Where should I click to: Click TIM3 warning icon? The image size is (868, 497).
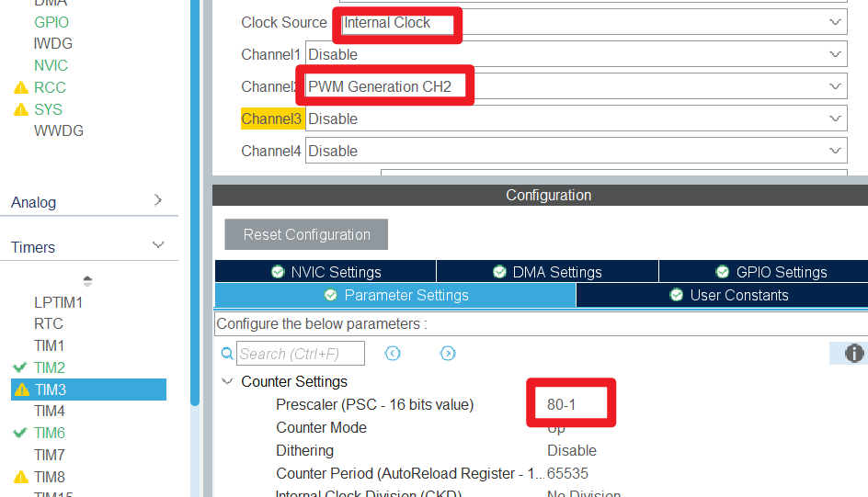(x=22, y=390)
